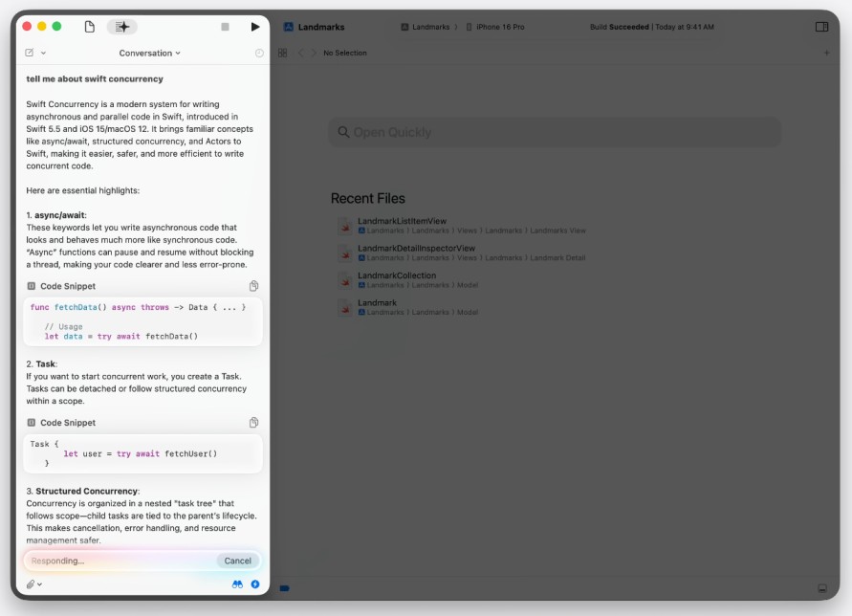Click the Landmarks project app icon in the title bar
The width and height of the screenshot is (852, 616).
(289, 27)
